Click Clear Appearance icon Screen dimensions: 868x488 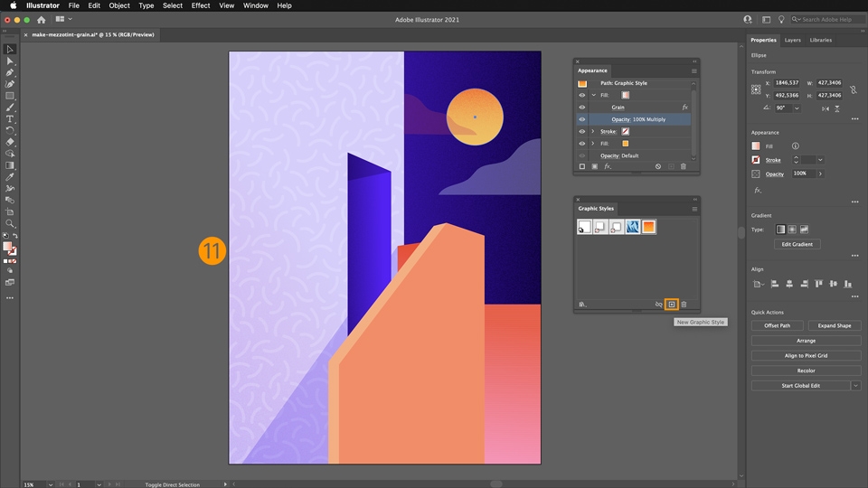click(x=657, y=166)
